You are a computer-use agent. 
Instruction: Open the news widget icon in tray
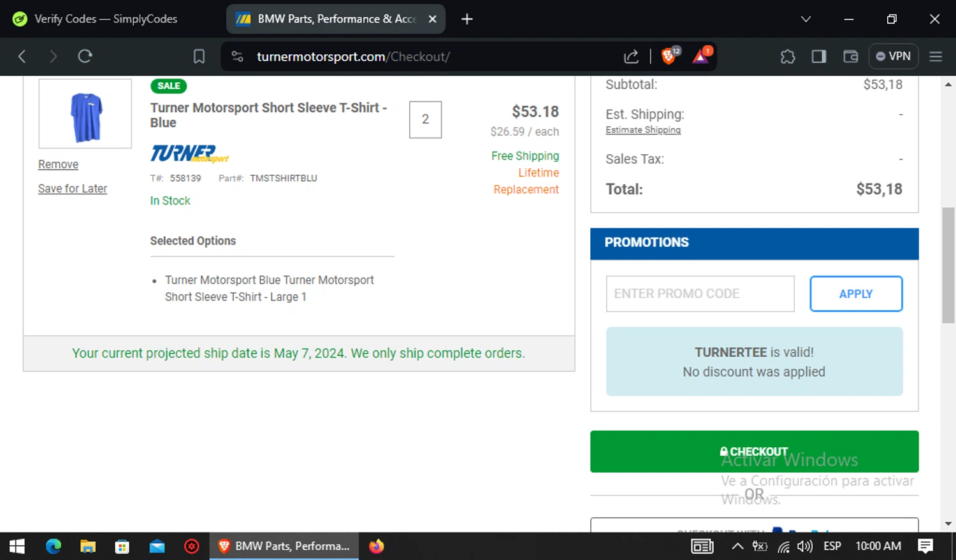click(702, 546)
